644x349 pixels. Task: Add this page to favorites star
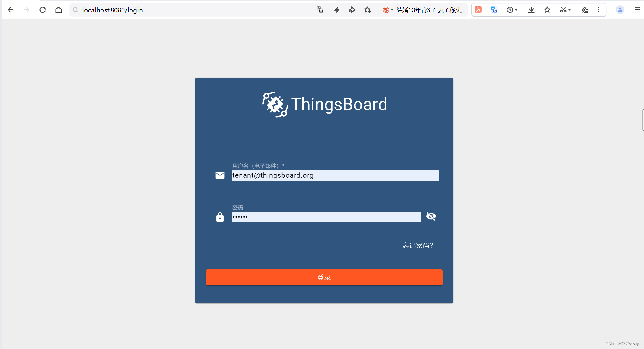pyautogui.click(x=367, y=10)
